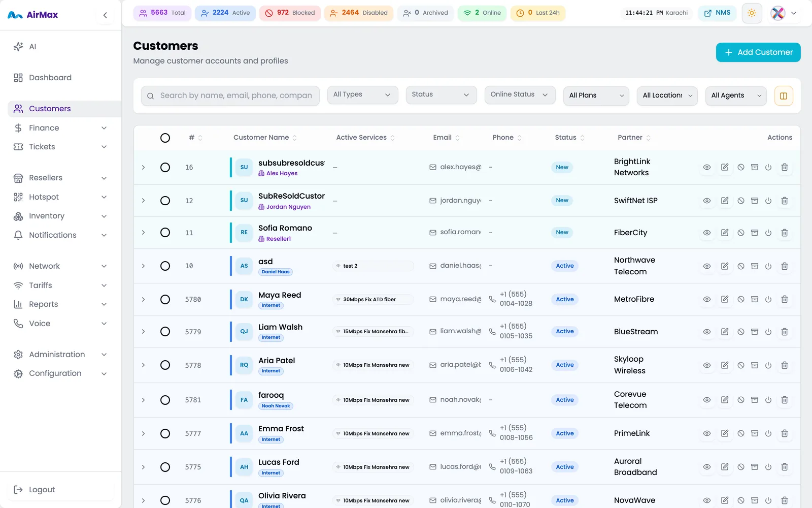Delete customer farooq row 5781
This screenshot has height=508, width=812.
[x=785, y=400]
